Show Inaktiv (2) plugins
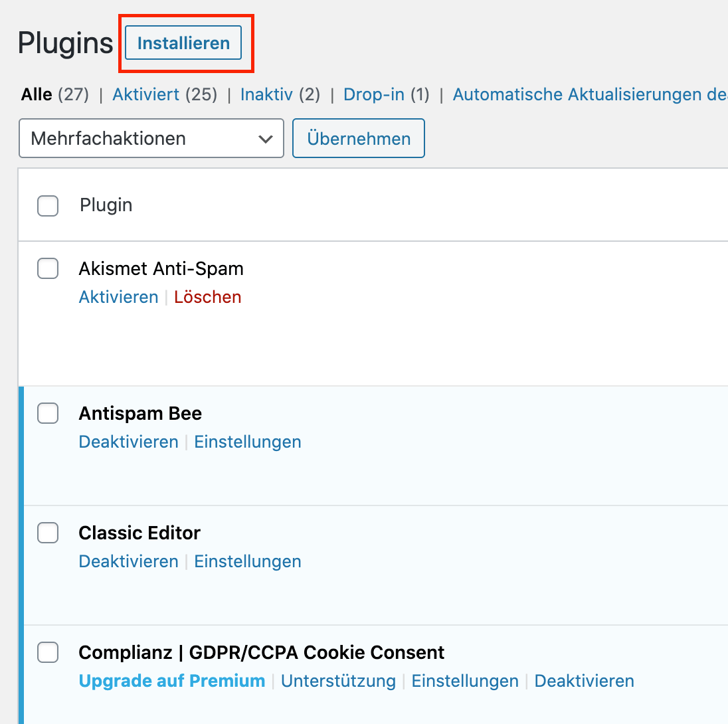Image resolution: width=728 pixels, height=724 pixels. 280,94
